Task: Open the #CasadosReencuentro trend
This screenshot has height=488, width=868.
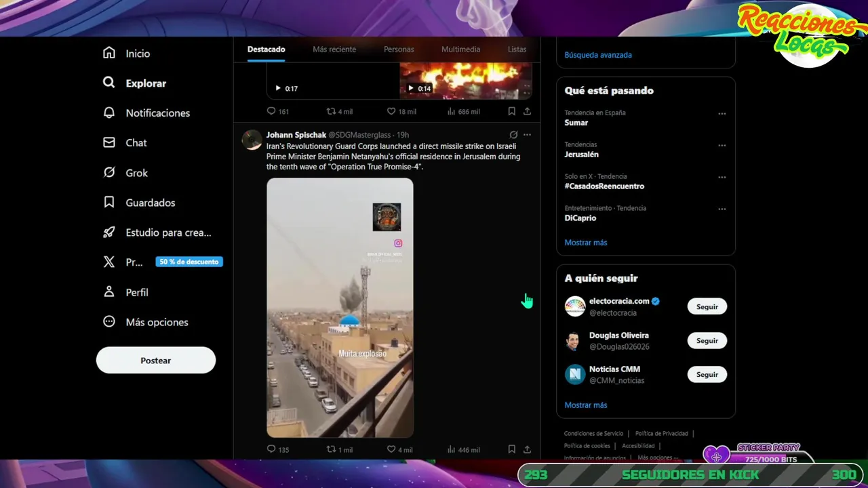Action: tap(604, 186)
